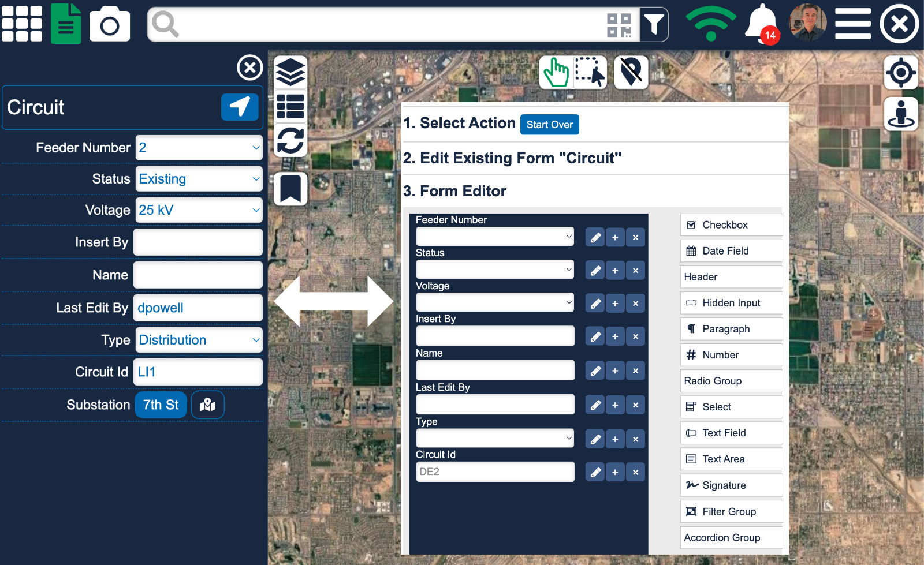
Task: Click the 7th St substation button
Action: point(160,405)
